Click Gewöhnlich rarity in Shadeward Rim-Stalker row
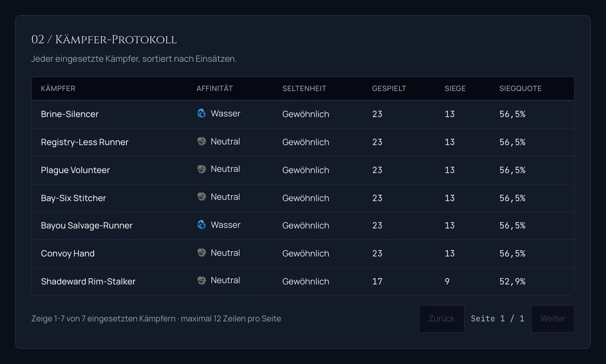Image resolution: width=606 pixels, height=364 pixels. 306,281
